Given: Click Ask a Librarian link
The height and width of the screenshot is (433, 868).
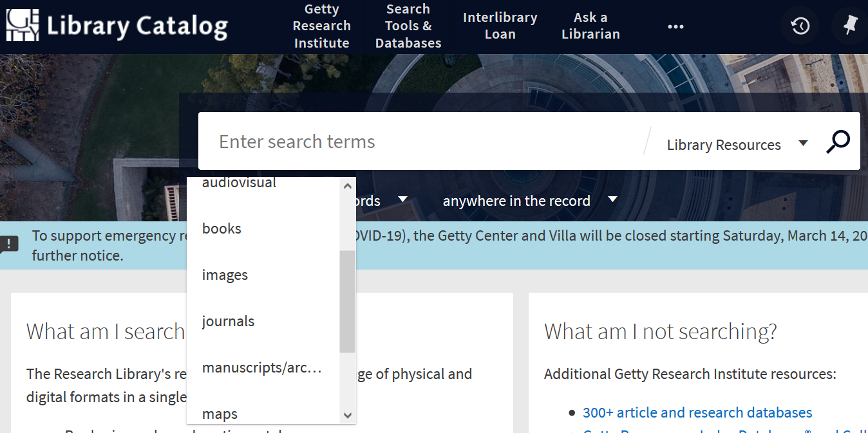Looking at the screenshot, I should click(590, 26).
